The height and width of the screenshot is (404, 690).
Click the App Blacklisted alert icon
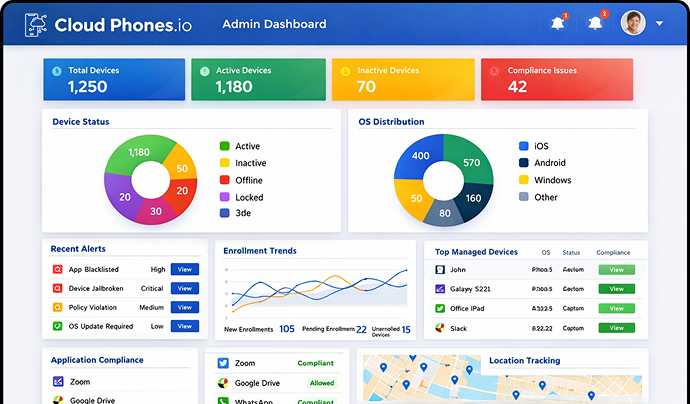[x=57, y=269]
